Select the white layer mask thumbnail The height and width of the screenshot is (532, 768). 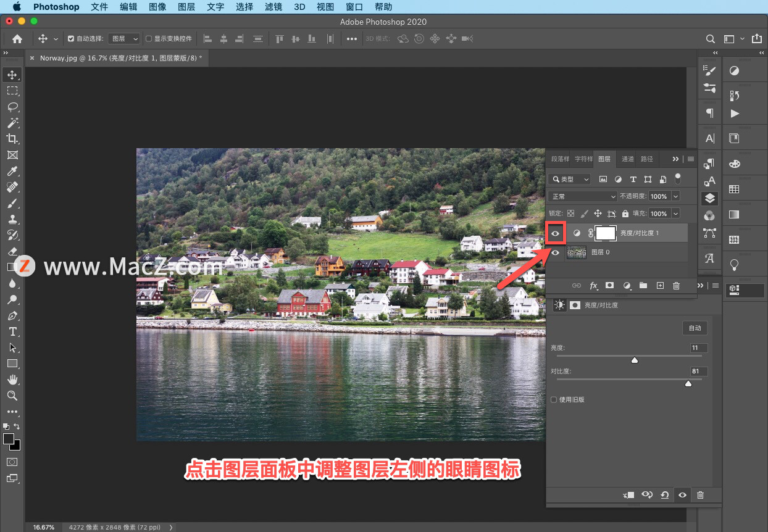point(606,233)
